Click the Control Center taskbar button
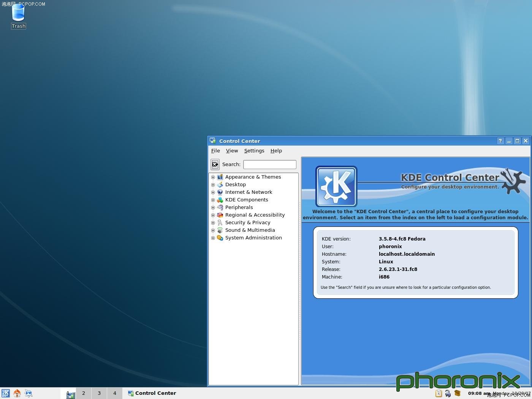This screenshot has width=532, height=399. point(152,393)
